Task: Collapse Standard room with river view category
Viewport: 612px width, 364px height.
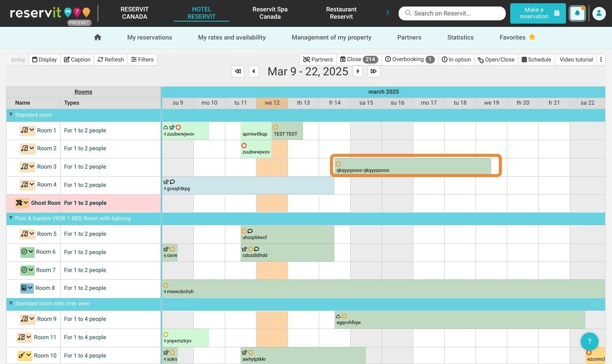Action: tap(11, 303)
